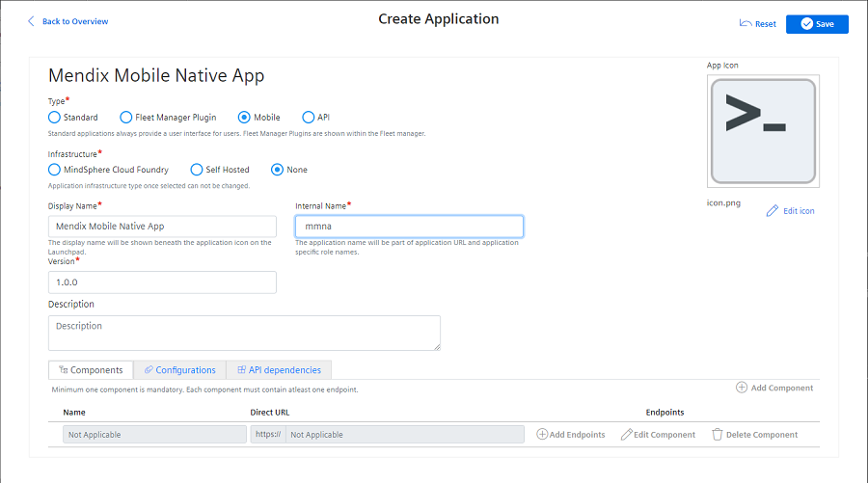This screenshot has height=483, width=868.
Task: Click the Reset link label
Action: click(x=766, y=24)
